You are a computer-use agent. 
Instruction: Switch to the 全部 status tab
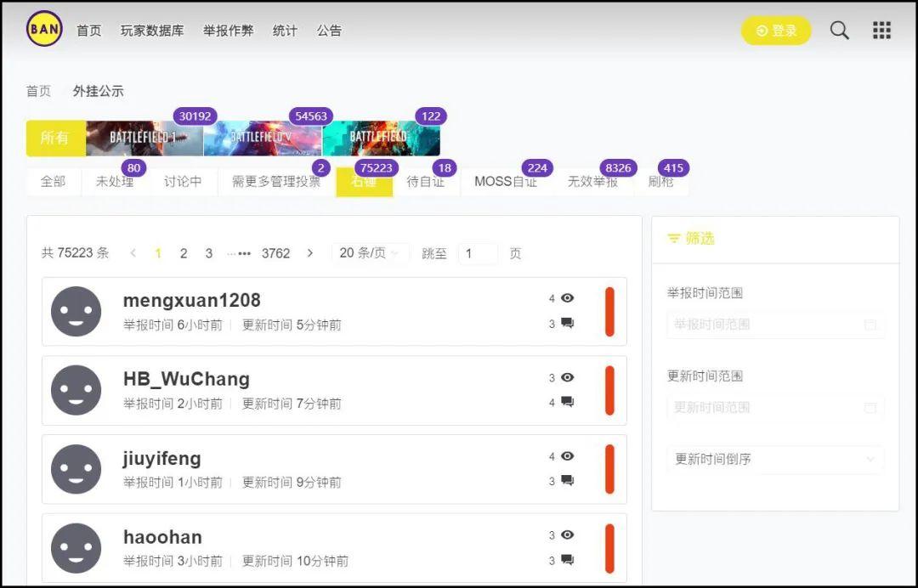click(54, 181)
